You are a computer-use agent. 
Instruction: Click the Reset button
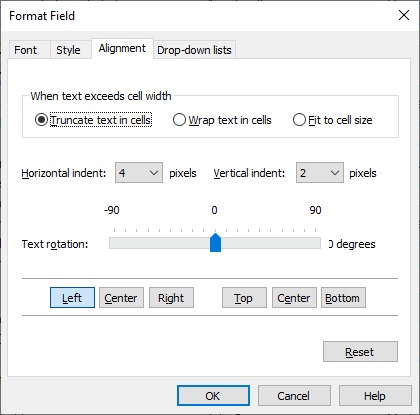(x=360, y=352)
